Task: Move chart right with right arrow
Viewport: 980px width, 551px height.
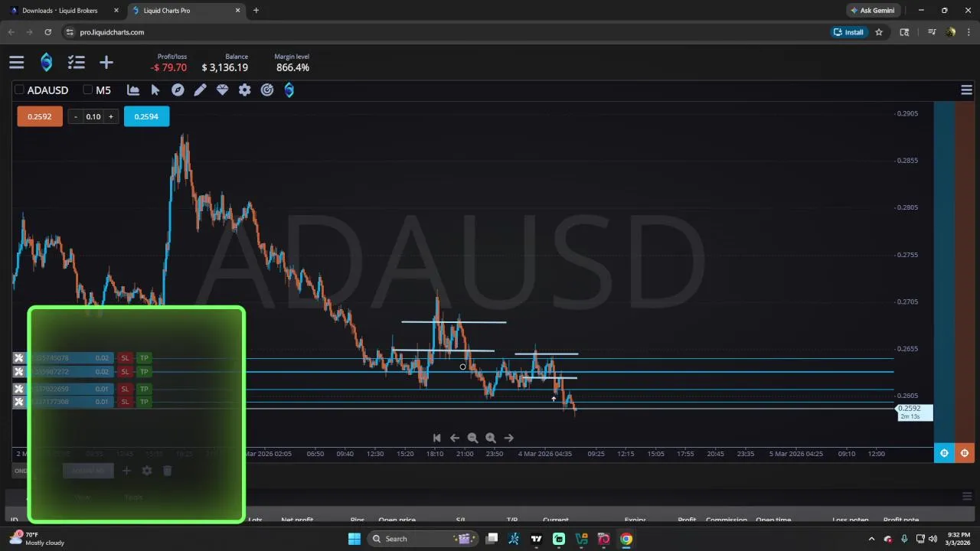Action: coord(509,438)
